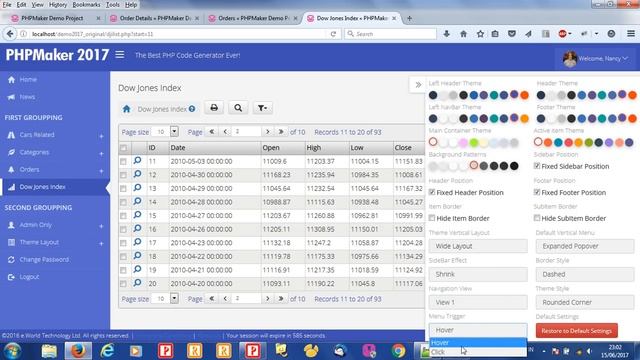Pick black Background Patterns swatch
The height and width of the screenshot is (360, 640).
click(514, 166)
